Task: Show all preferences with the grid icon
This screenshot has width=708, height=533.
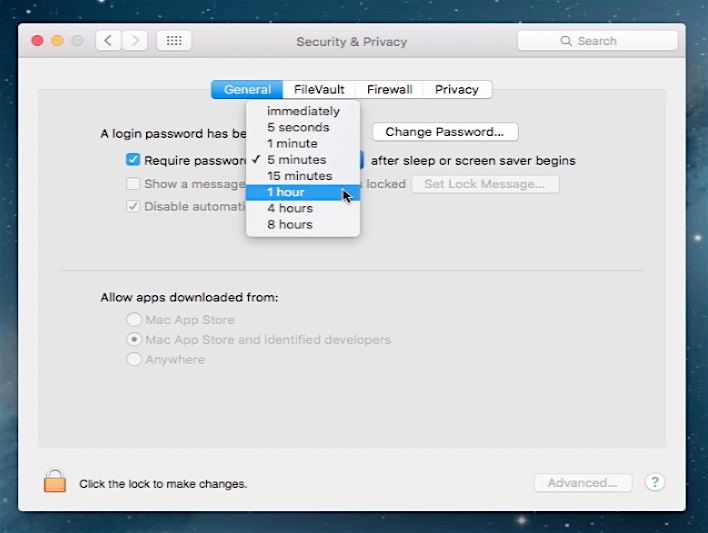Action: 174,41
